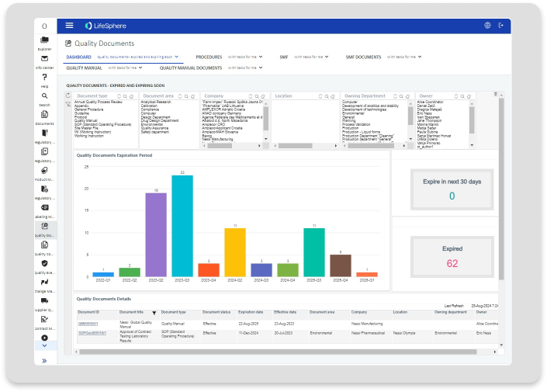Open Explorer from the sidebar
The image size is (547, 392).
coord(45,40)
